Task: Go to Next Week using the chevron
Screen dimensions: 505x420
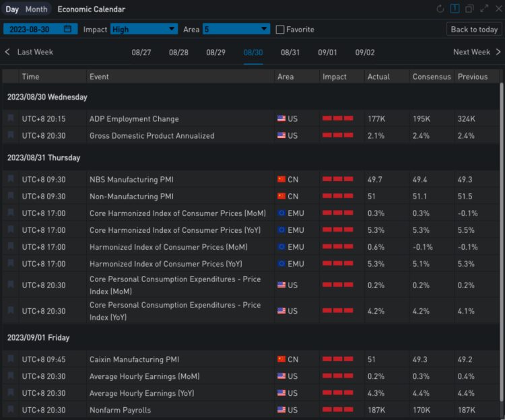Action: tap(498, 52)
